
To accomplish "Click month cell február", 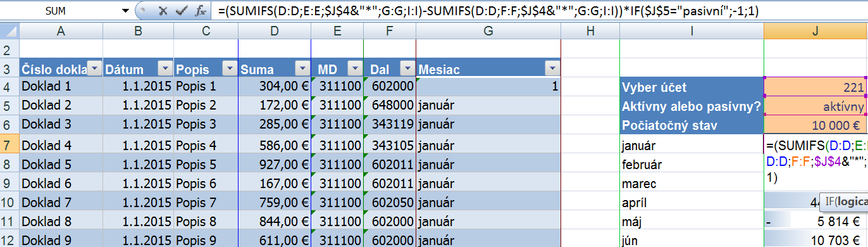I will click(691, 164).
